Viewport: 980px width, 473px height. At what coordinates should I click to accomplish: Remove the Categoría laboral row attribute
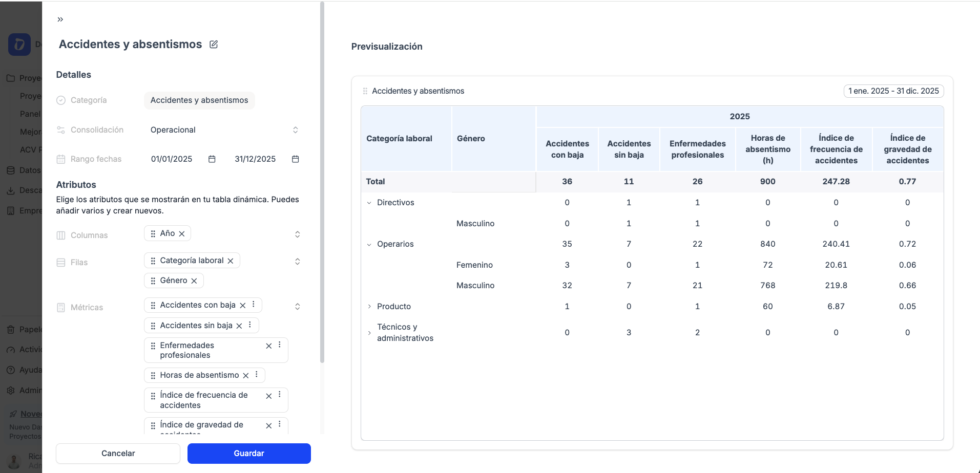coord(232,260)
